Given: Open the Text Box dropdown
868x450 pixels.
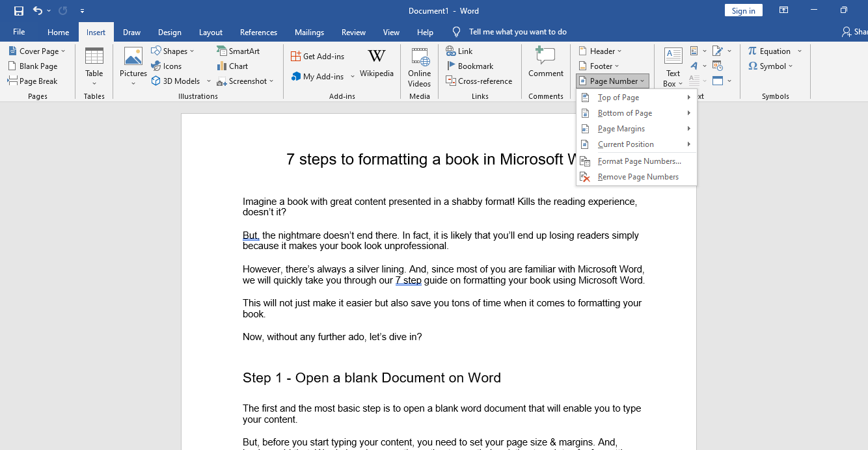Looking at the screenshot, I should point(673,67).
